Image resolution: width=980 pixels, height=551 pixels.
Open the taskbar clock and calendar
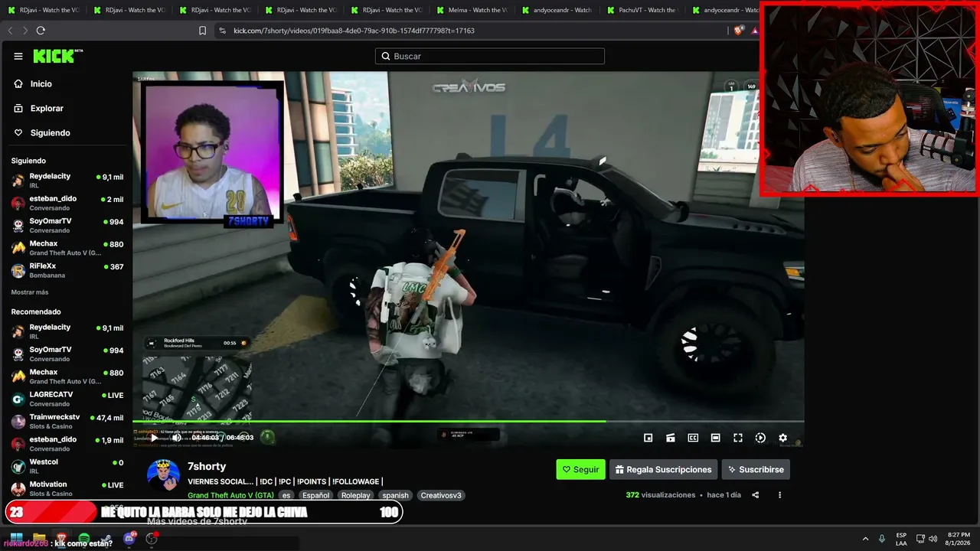point(959,539)
